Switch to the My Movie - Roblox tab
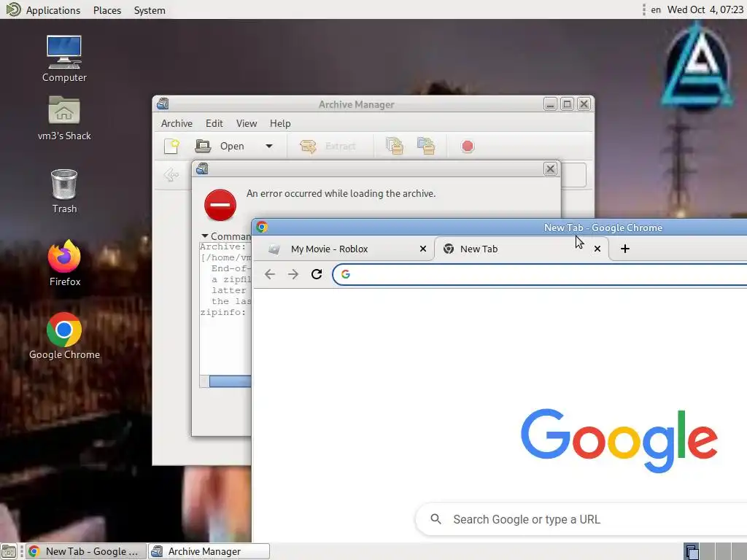The height and width of the screenshot is (560, 747). click(x=329, y=249)
